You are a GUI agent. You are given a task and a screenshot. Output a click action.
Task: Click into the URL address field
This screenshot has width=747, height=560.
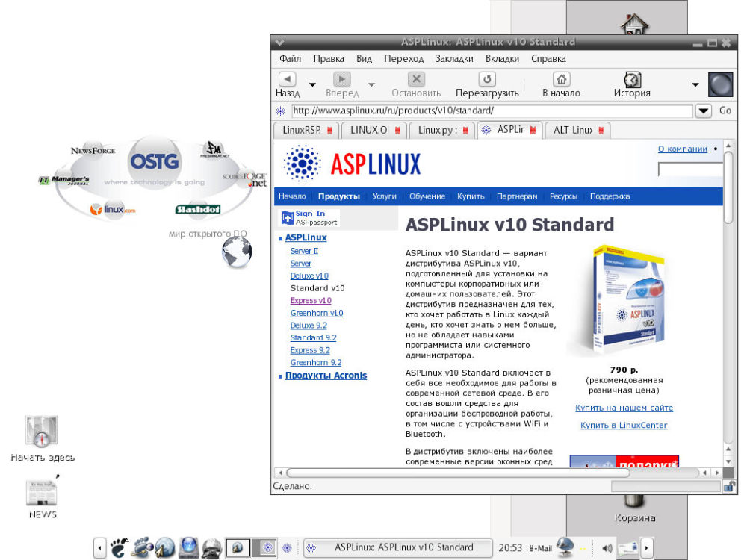point(492,111)
